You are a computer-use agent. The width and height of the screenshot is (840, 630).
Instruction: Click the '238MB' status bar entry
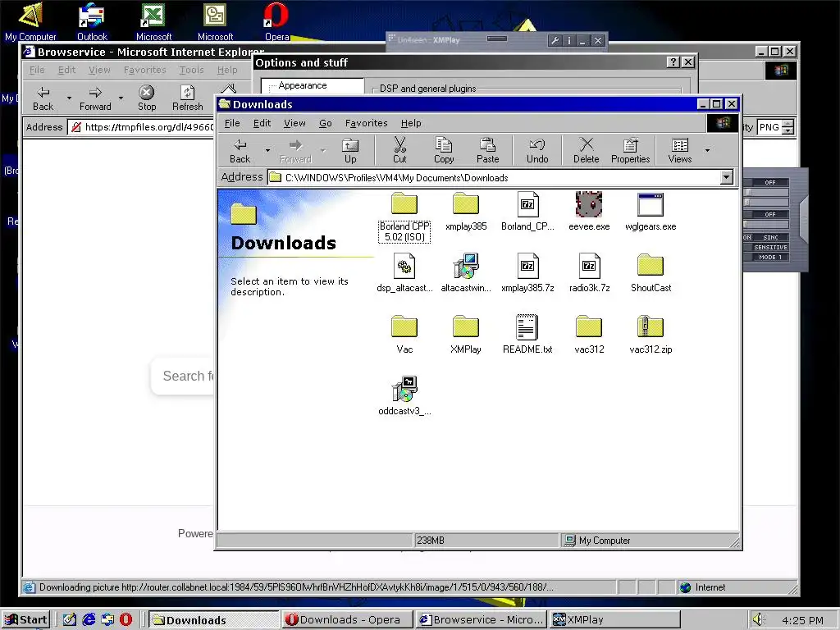pos(487,541)
